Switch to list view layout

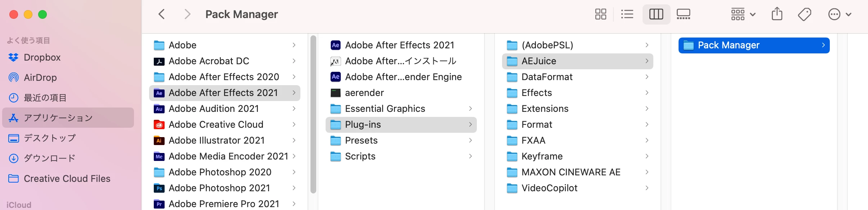[627, 14]
